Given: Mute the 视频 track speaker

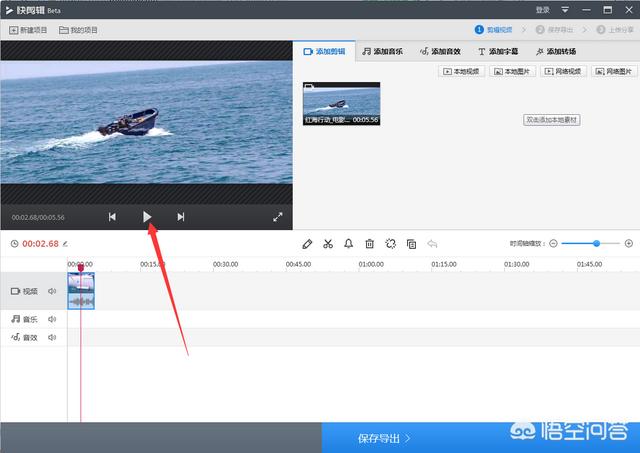Looking at the screenshot, I should pyautogui.click(x=52, y=291).
